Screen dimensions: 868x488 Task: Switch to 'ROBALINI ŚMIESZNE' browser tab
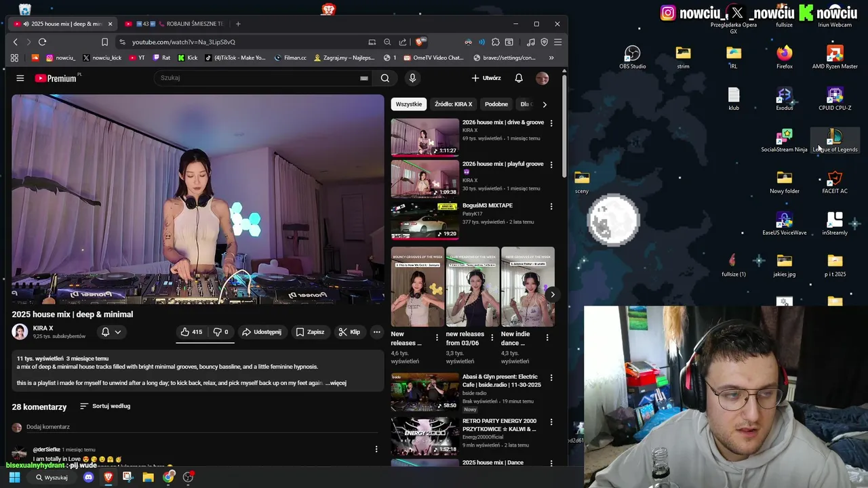pos(175,24)
